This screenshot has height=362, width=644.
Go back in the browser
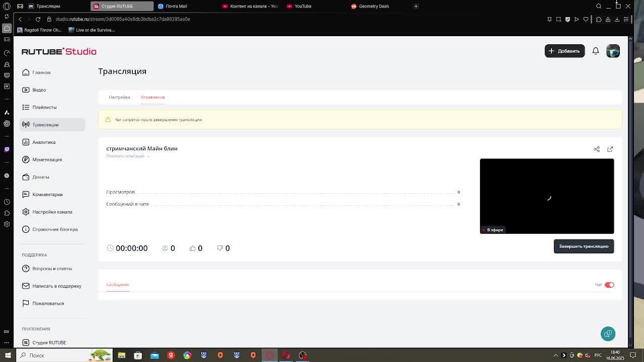coord(20,19)
